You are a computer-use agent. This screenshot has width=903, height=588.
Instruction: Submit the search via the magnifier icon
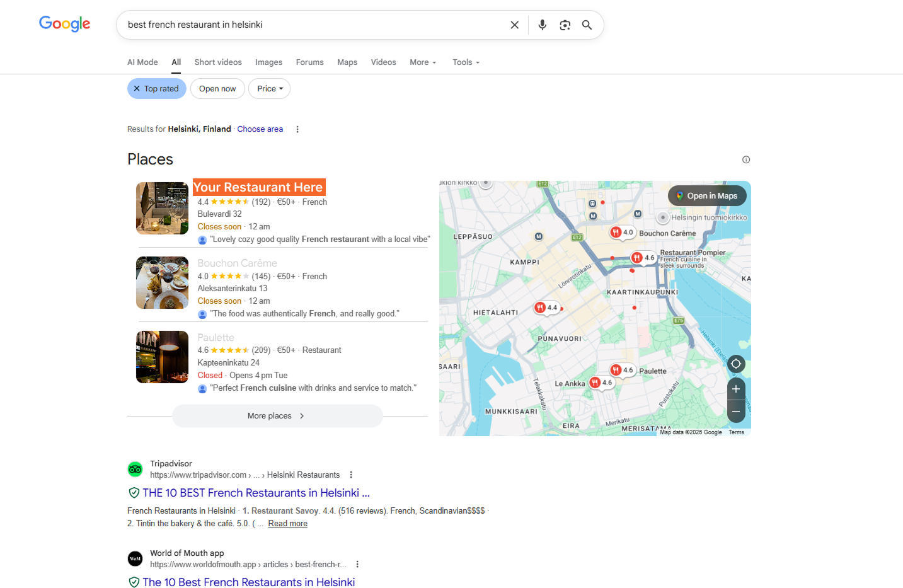click(x=587, y=25)
